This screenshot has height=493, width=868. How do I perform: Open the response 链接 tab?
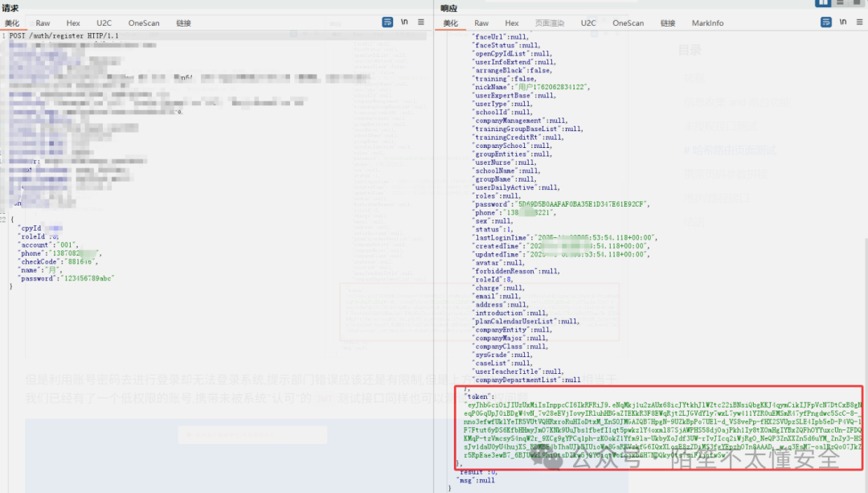pos(668,23)
